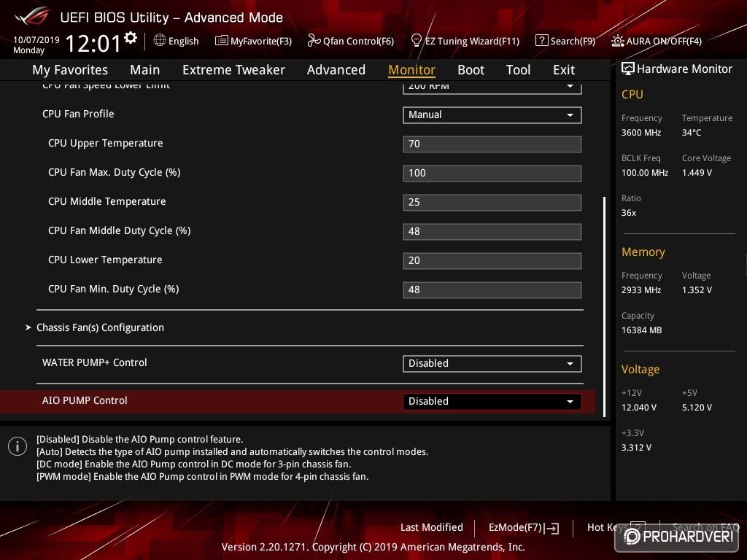Launch Qfan Control(F6) fan icon
Viewport: 747px width, 560px height.
pyautogui.click(x=314, y=41)
